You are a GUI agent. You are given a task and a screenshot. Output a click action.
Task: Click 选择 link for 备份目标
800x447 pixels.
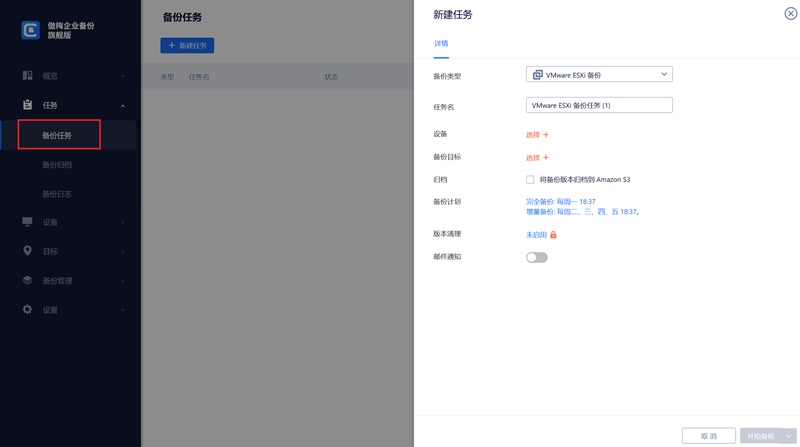[x=533, y=158]
